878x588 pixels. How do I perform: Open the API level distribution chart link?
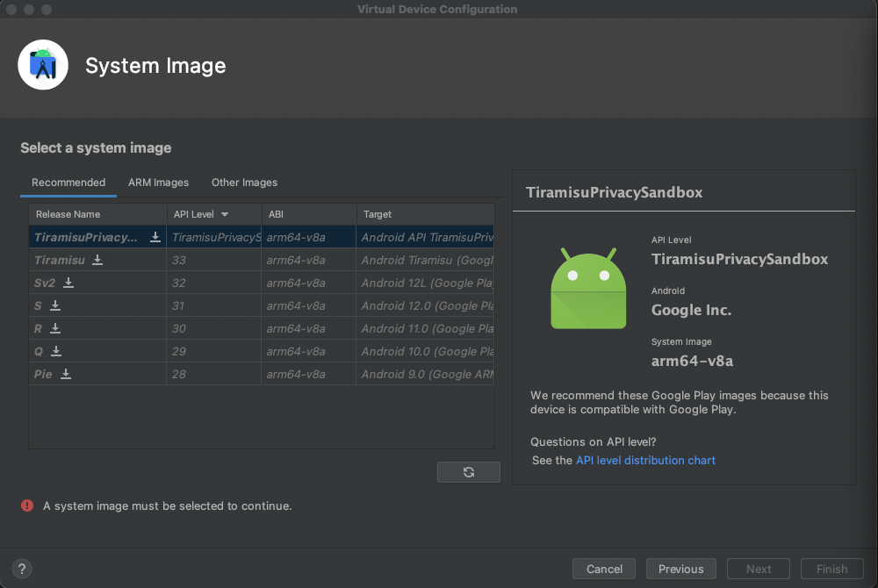645,461
